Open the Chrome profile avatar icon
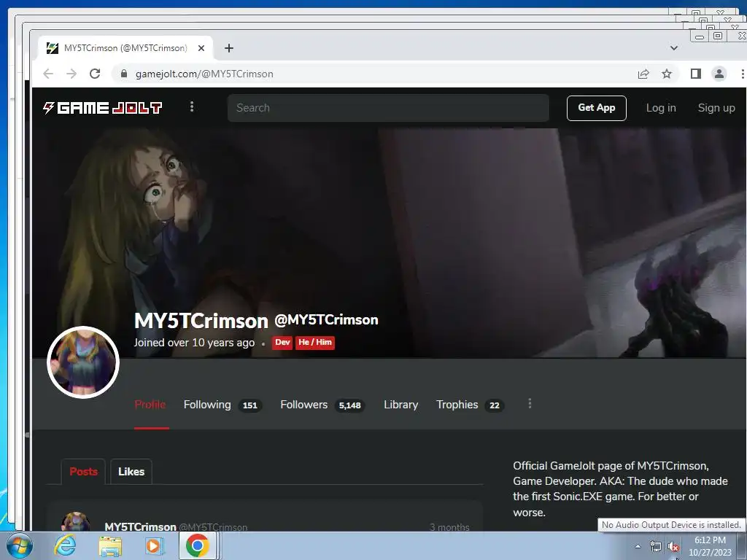The height and width of the screenshot is (560, 747). (719, 74)
